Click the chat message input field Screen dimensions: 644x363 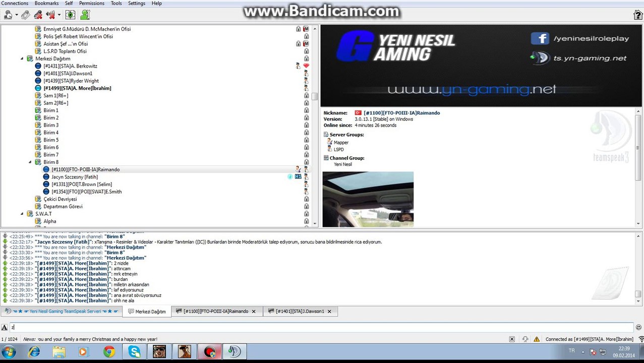pos(321,327)
